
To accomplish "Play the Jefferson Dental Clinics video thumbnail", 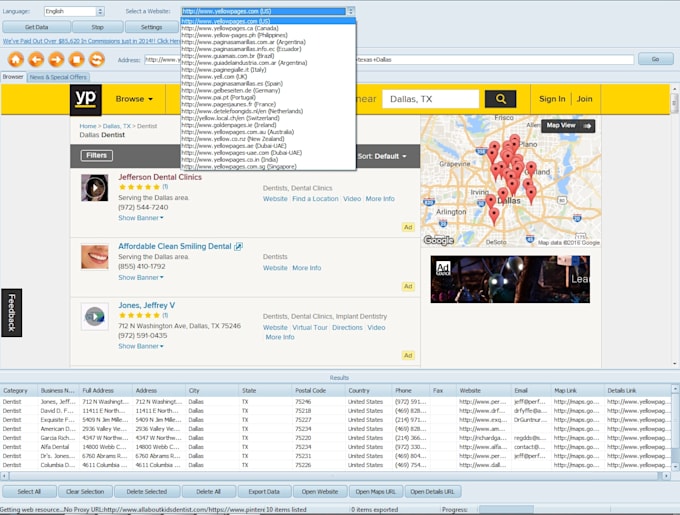I will (95, 187).
